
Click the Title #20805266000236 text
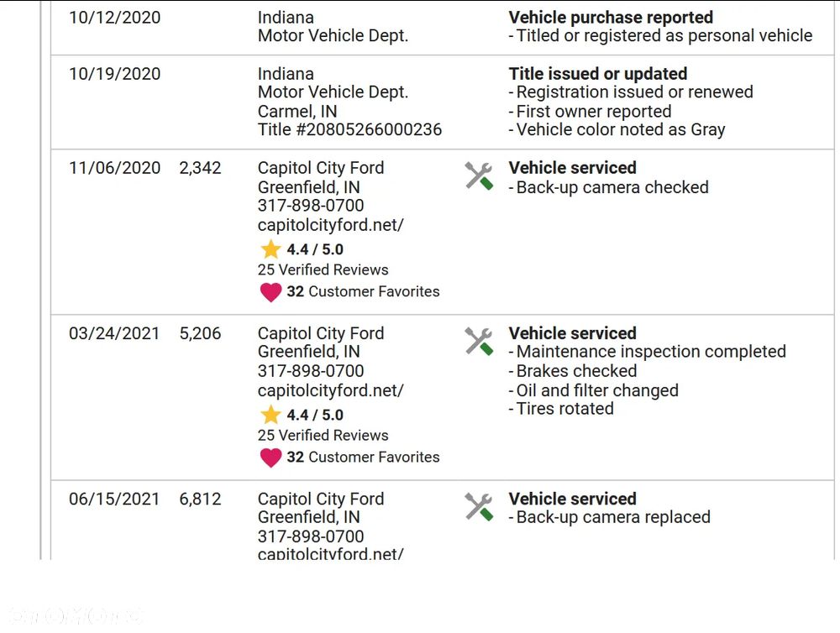click(x=349, y=130)
